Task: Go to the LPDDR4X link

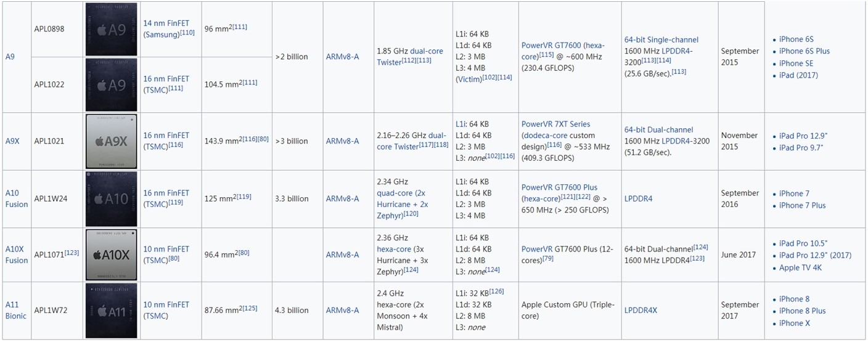Action: (641, 311)
